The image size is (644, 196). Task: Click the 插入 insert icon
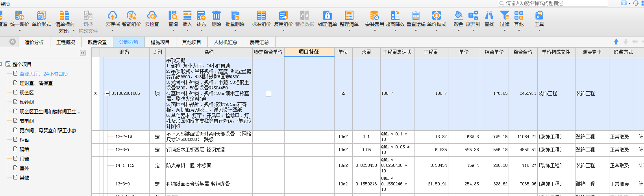(x=187, y=15)
